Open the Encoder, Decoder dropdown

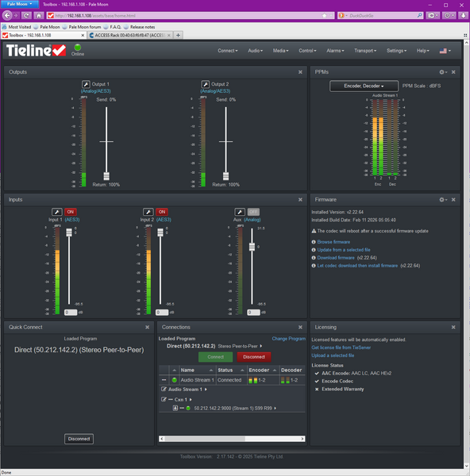[x=364, y=86]
